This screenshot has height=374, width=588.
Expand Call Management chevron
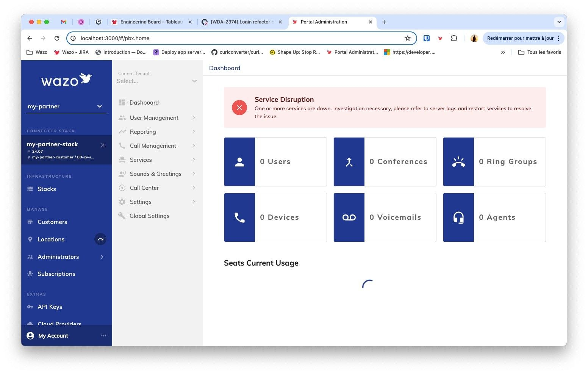(194, 146)
